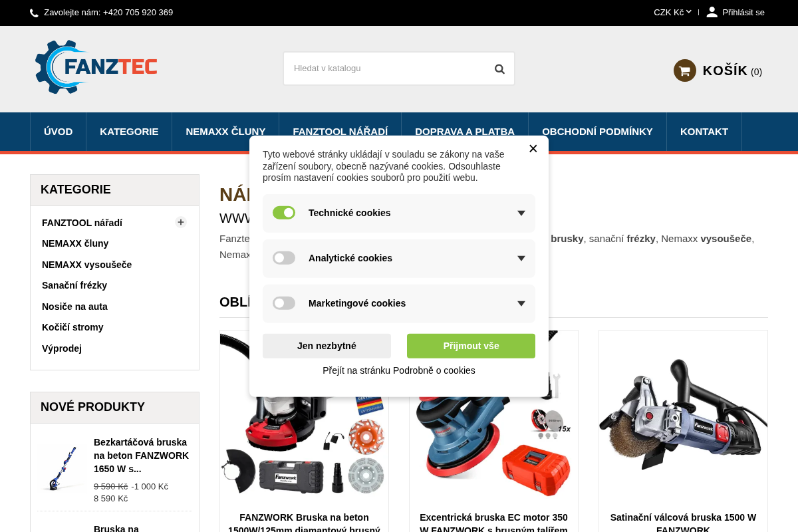The image size is (798, 532).
Task: Click KOŠÍK cart label
Action: pyautogui.click(x=725, y=70)
